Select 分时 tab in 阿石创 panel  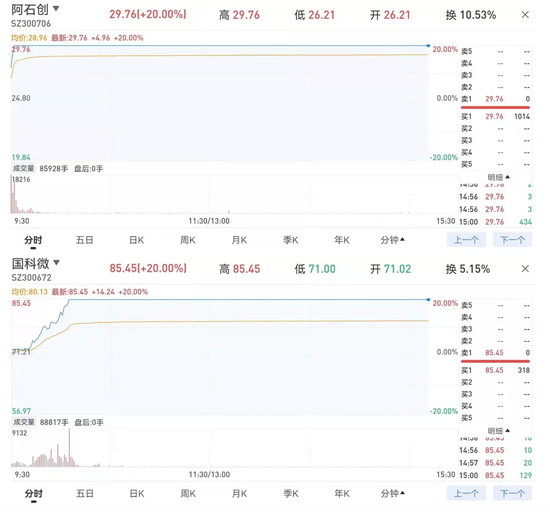(x=33, y=240)
